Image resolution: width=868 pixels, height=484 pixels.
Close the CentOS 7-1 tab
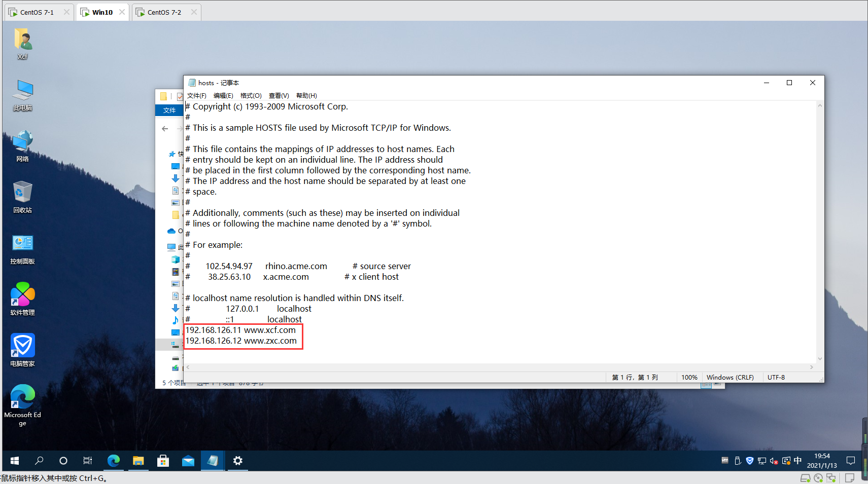click(66, 12)
